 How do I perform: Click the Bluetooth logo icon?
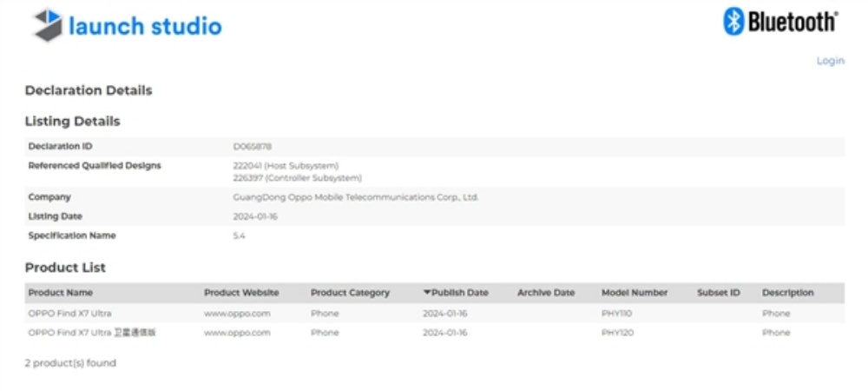point(733,23)
